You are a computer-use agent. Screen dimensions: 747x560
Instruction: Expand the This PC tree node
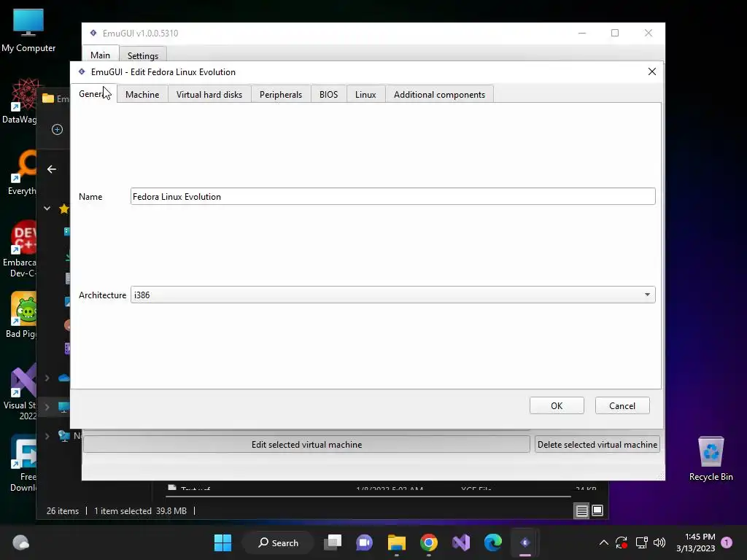click(47, 407)
